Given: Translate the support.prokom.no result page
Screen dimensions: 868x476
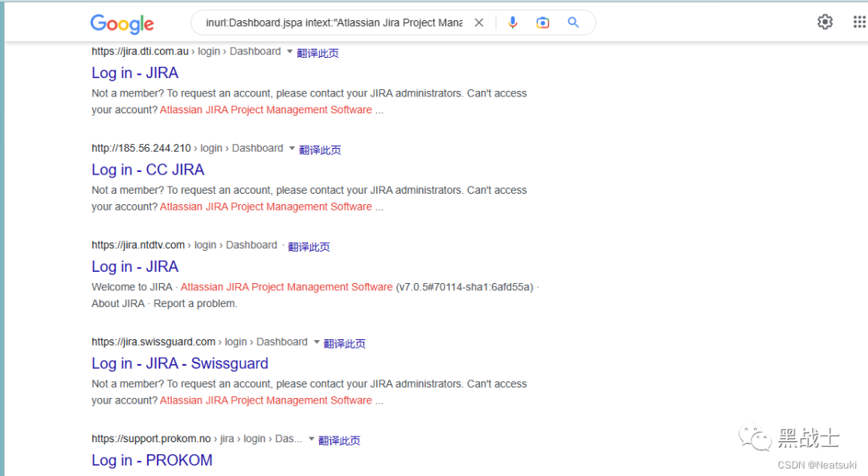Looking at the screenshot, I should (x=339, y=441).
